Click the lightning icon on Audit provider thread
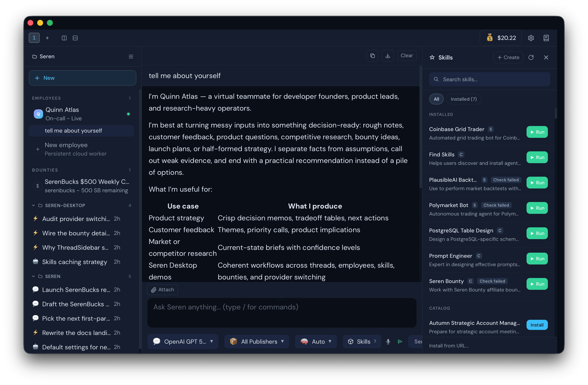This screenshot has width=588, height=385. pos(35,218)
